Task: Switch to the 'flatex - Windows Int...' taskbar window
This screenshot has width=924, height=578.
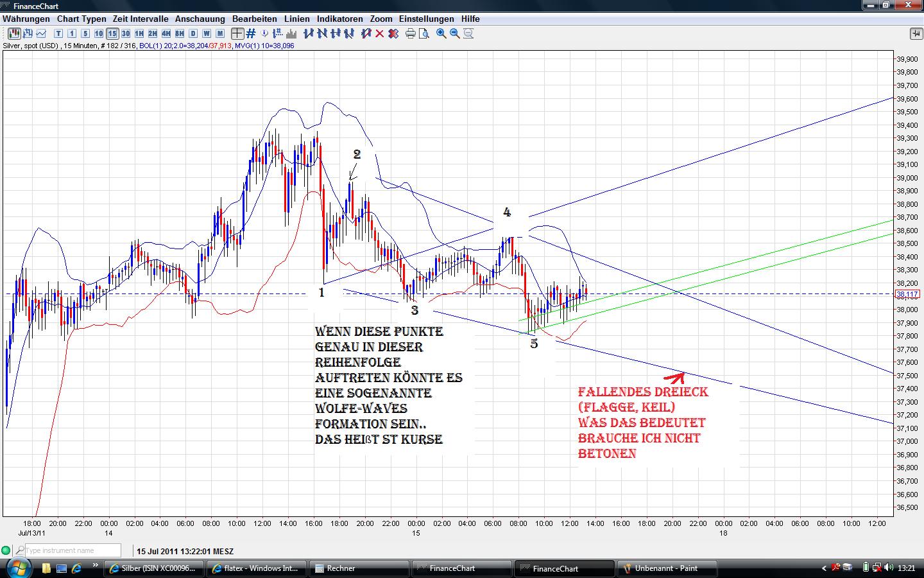Action: tap(256, 568)
